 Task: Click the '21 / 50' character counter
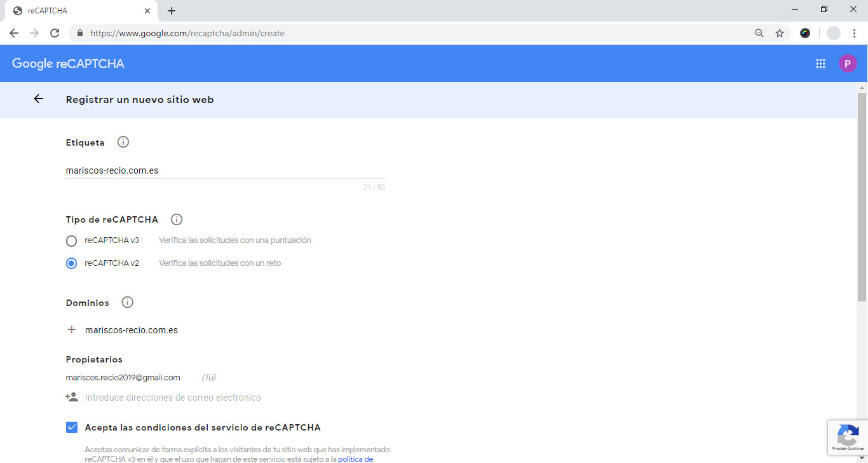point(374,187)
